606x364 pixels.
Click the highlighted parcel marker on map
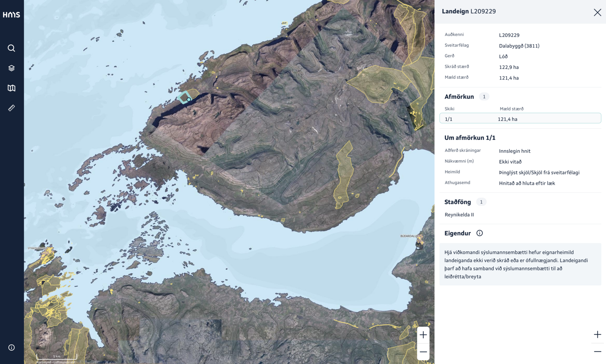coord(189,100)
